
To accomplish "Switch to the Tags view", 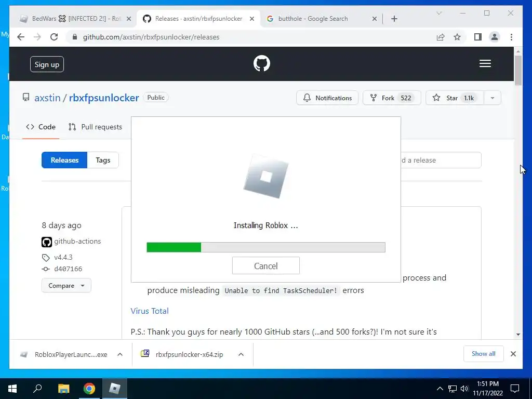I will click(x=103, y=160).
